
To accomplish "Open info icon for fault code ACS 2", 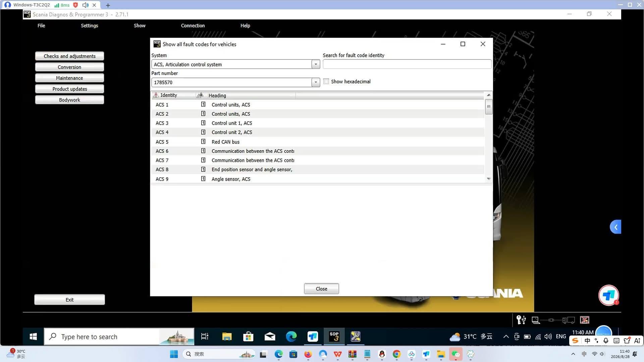I will 203,114.
